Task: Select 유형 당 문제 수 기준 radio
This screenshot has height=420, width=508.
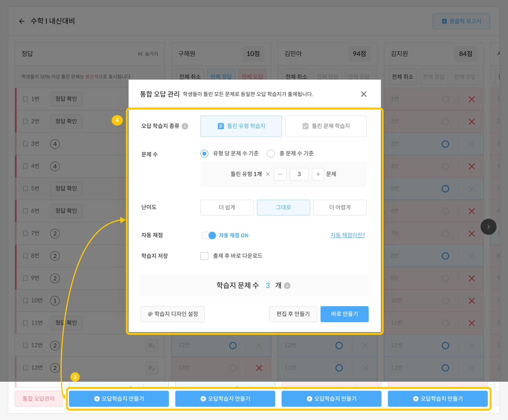Action: click(204, 154)
